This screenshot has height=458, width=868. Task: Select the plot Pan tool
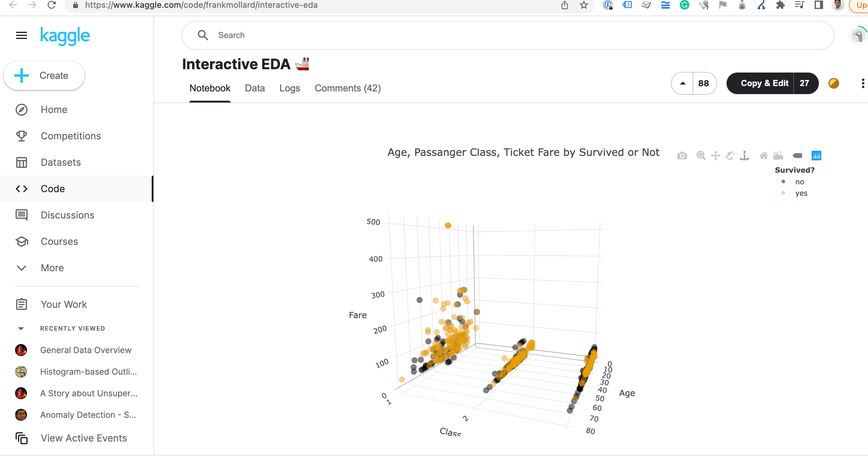[x=715, y=156]
